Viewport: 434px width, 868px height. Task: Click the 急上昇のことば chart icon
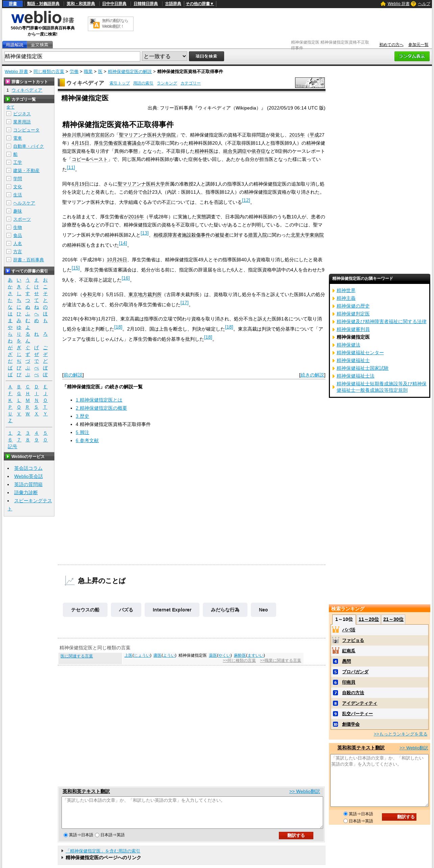click(70, 581)
